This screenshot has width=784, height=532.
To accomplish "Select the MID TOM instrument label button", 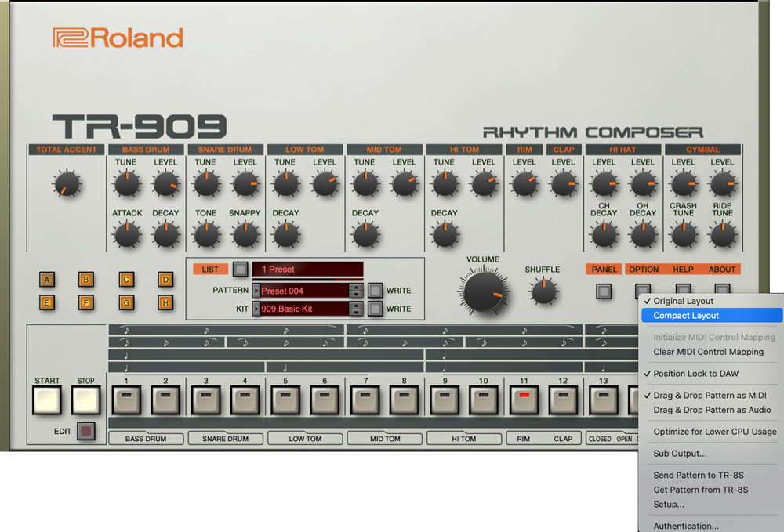I will (x=384, y=439).
